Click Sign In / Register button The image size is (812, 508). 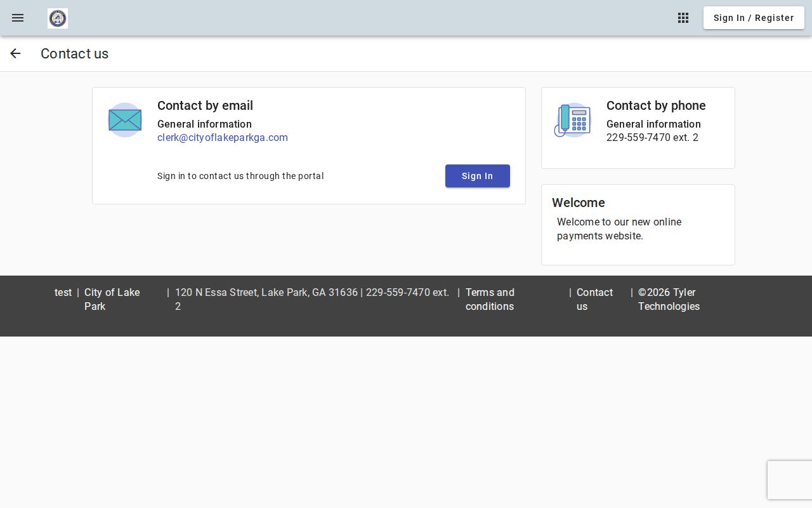pos(754,18)
